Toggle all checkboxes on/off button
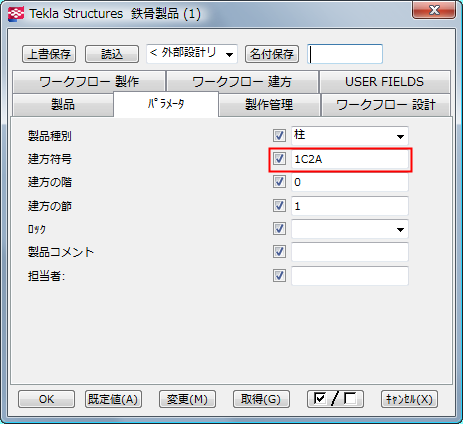Screen dimensions: 463x424 coord(335,399)
